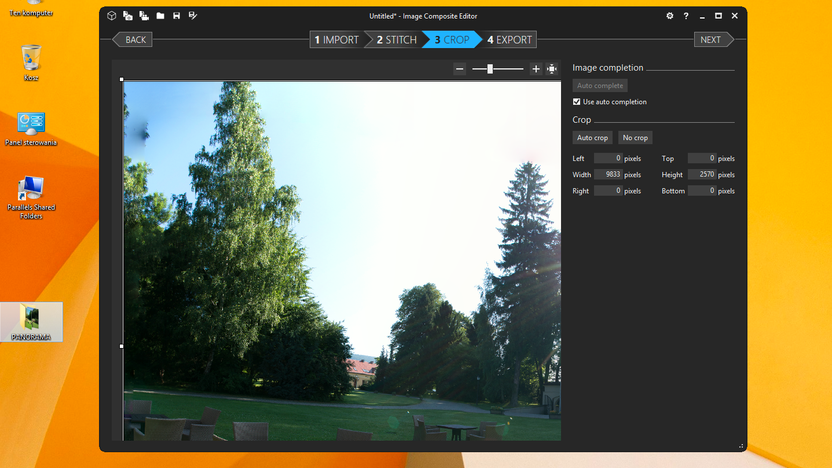Viewport: 832px width, 468px height.
Task: Click the Auto crop button
Action: click(x=592, y=137)
